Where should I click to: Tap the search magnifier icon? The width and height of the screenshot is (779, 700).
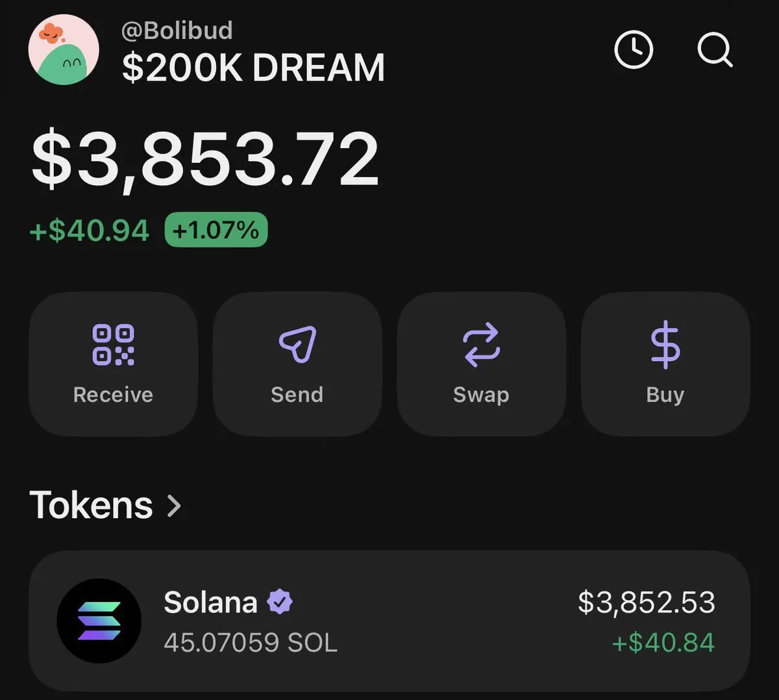coord(715,50)
